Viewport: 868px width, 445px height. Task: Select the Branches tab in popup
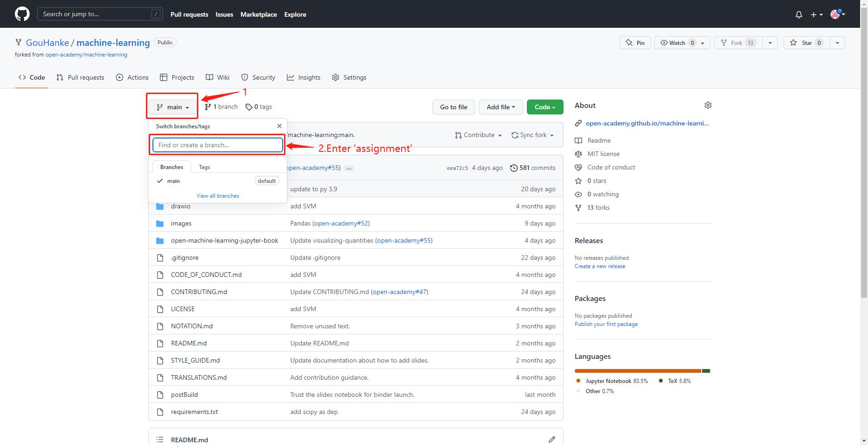pyautogui.click(x=171, y=167)
